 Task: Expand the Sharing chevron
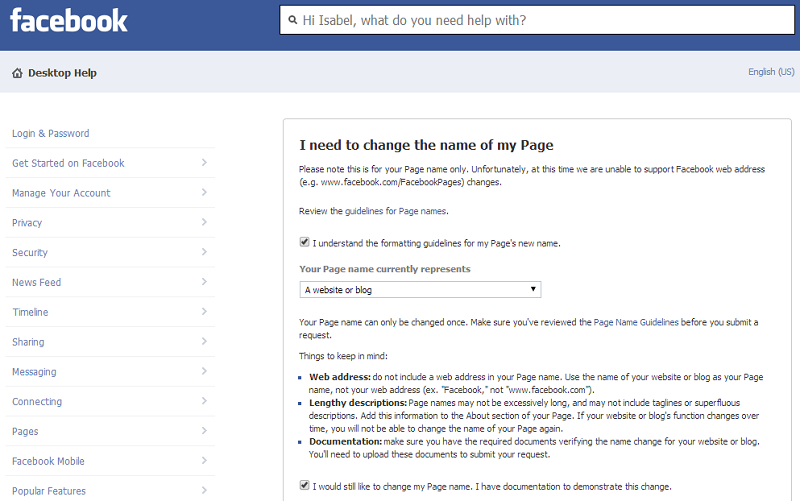tap(204, 341)
